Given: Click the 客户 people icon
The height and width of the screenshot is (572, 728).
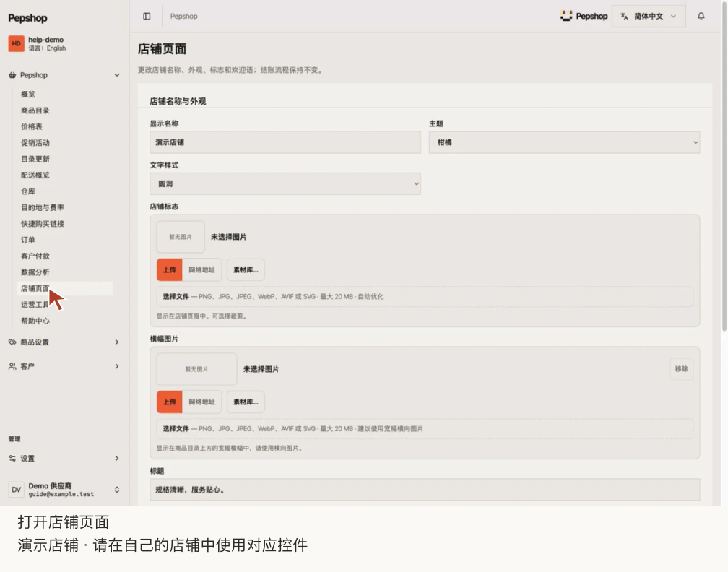Looking at the screenshot, I should pyautogui.click(x=12, y=366).
